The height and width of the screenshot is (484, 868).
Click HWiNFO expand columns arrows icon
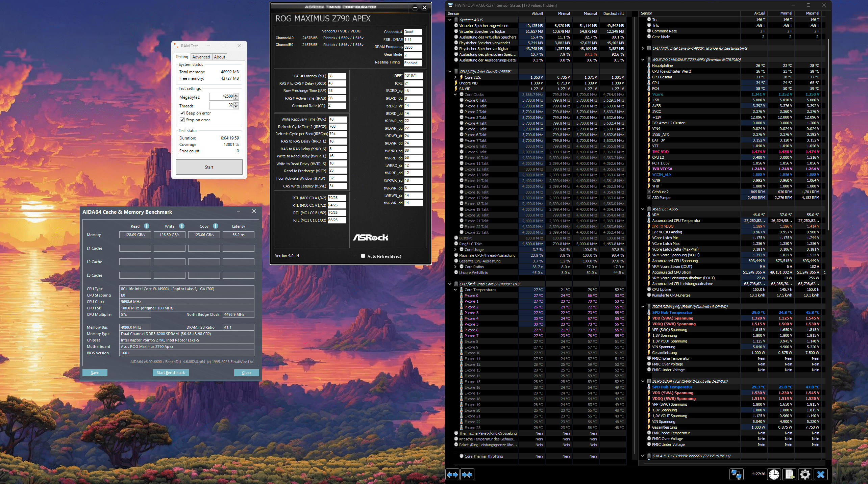click(452, 475)
